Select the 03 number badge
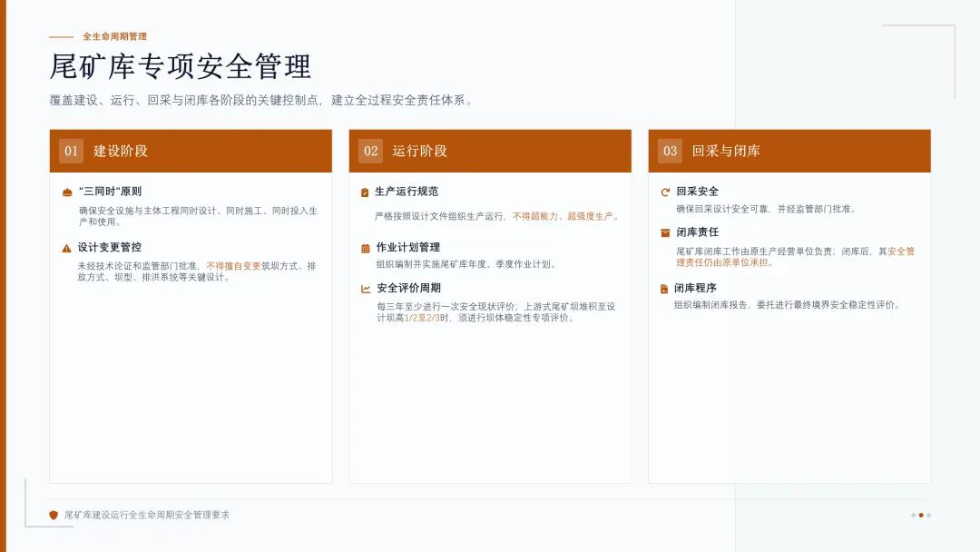Image resolution: width=980 pixels, height=552 pixels. click(x=670, y=152)
